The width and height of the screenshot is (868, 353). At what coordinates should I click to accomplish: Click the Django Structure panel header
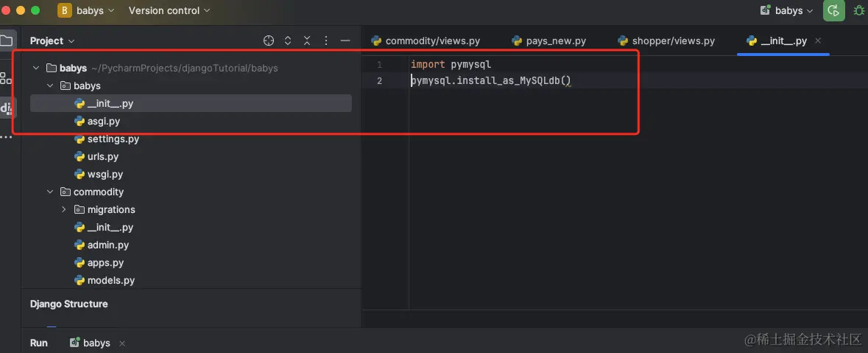click(x=68, y=304)
